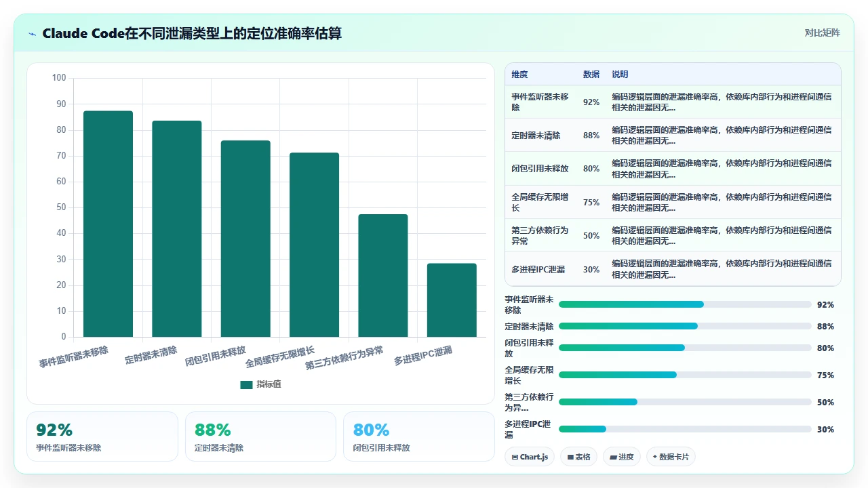This screenshot has height=488, width=868.
Task: Select the 全局缓存无限增长 cell in the table
Action: click(x=540, y=202)
